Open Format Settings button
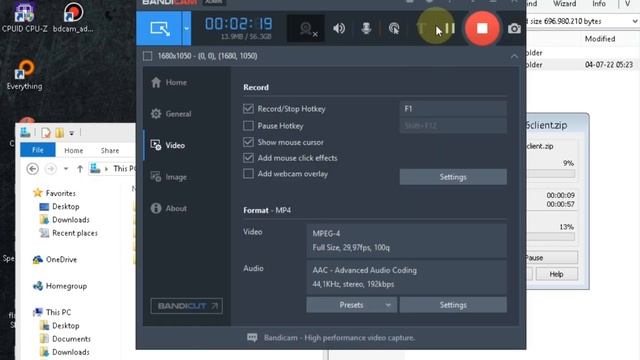The width and height of the screenshot is (640, 360). pos(453,305)
